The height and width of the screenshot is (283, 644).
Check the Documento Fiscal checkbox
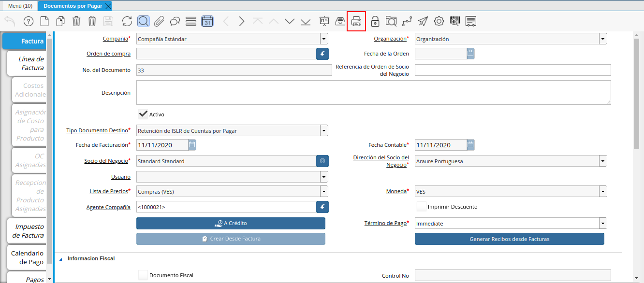click(143, 275)
